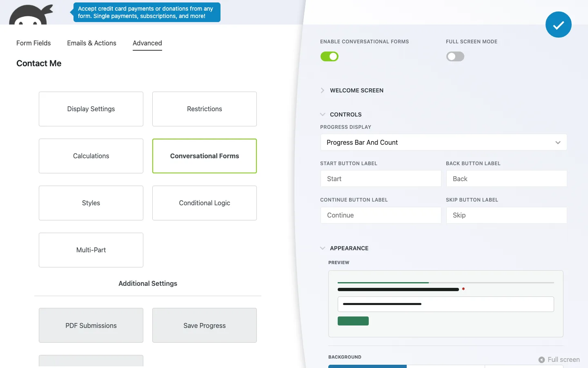Click the Contact Me form title
This screenshot has width=588, height=368.
point(39,63)
